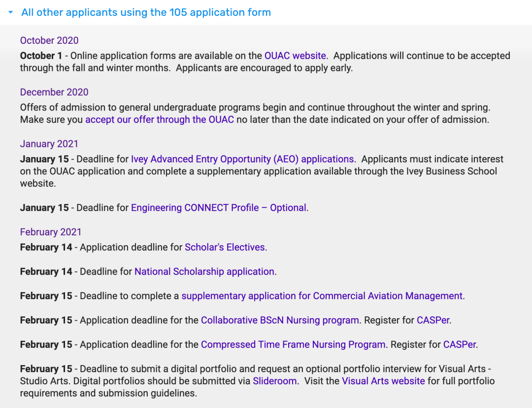
Task: Open the OUAC website link
Action: click(295, 56)
